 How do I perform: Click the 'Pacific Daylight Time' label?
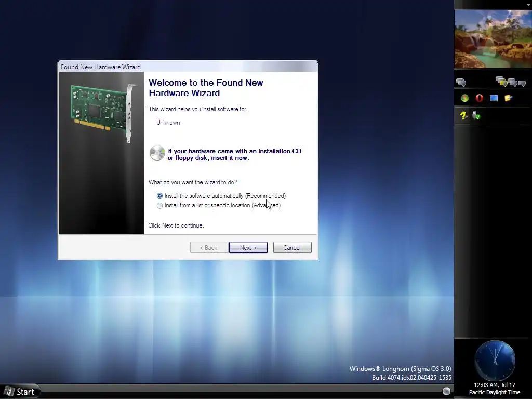495,393
